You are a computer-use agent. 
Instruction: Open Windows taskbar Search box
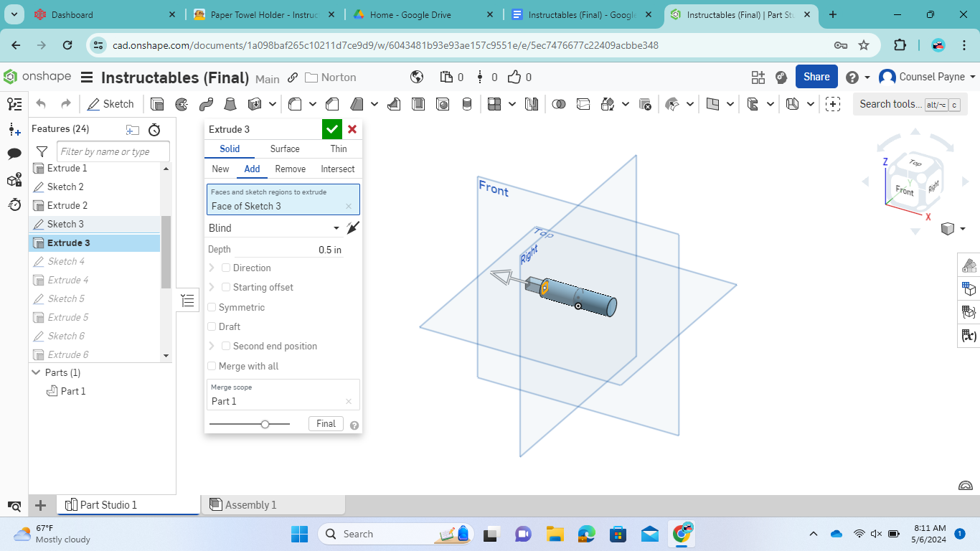coord(395,534)
